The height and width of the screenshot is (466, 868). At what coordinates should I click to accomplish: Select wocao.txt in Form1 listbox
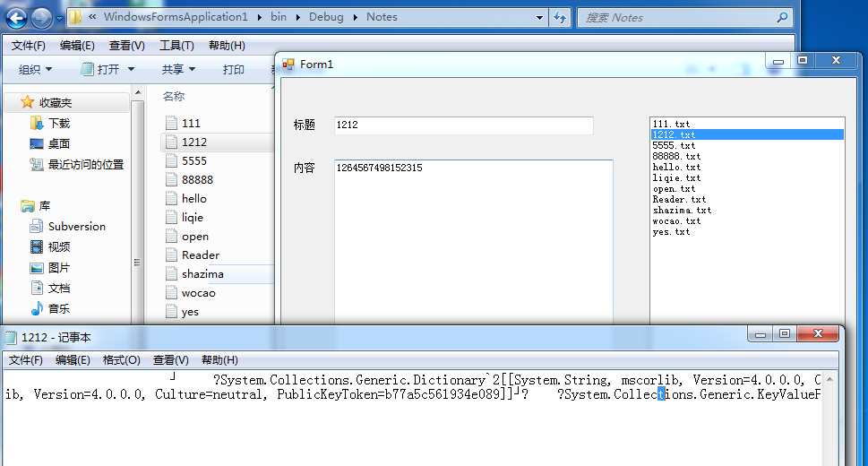(x=747, y=221)
